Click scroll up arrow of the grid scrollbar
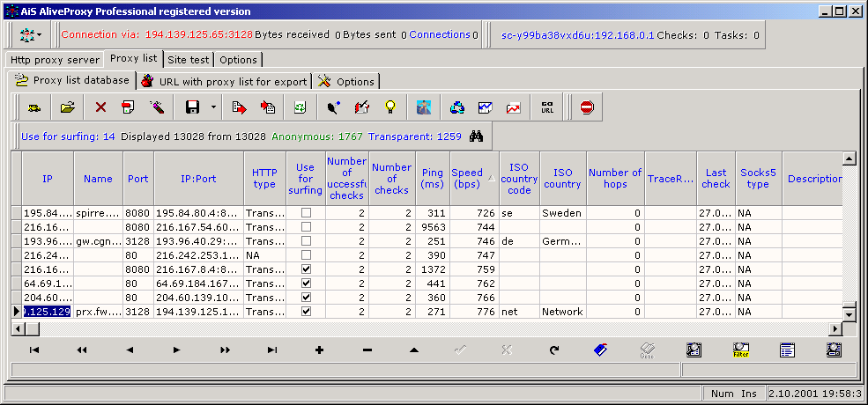Image resolution: width=868 pixels, height=405 pixels. click(x=849, y=158)
